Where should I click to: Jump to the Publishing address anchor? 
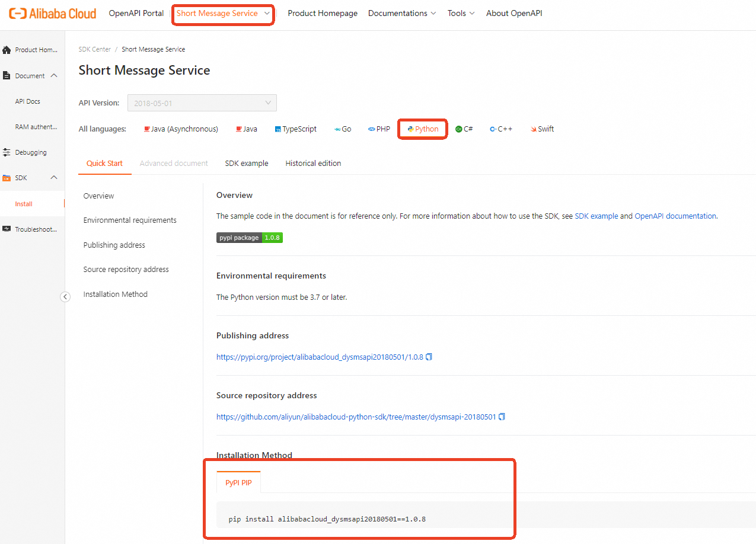(114, 245)
